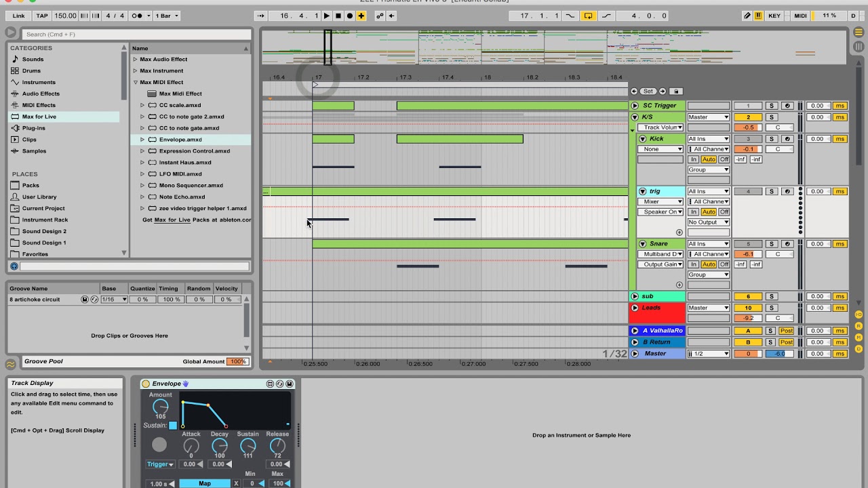Image resolution: width=868 pixels, height=488 pixels.
Task: Click the tempo field showing 150.00
Action: (65, 16)
